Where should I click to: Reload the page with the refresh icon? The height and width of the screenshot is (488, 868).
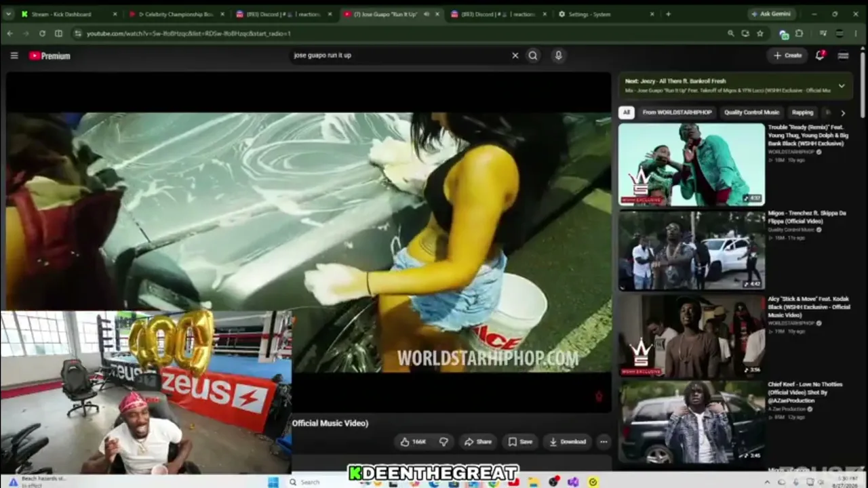tap(42, 33)
